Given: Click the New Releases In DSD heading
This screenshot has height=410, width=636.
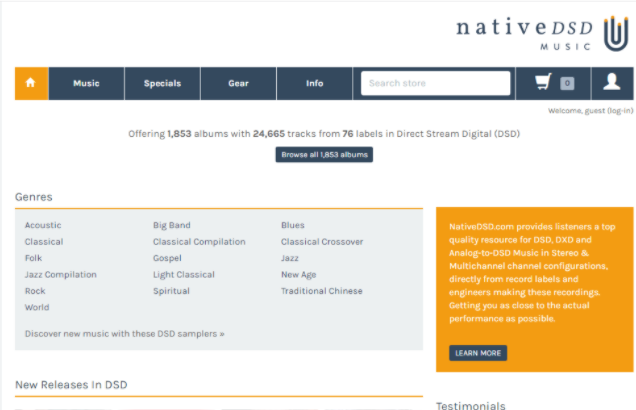Looking at the screenshot, I should [71, 384].
